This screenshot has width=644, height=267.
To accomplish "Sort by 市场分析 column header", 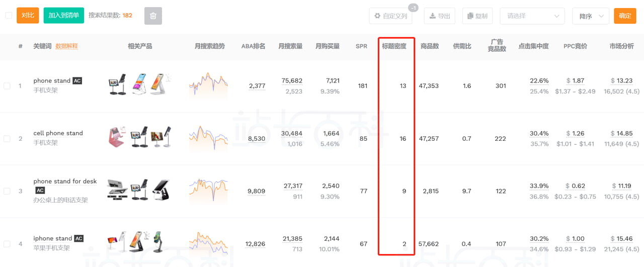I will tap(621, 46).
